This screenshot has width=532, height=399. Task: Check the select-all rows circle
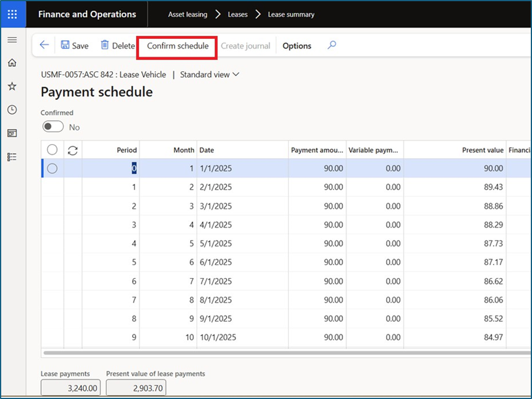tap(52, 150)
